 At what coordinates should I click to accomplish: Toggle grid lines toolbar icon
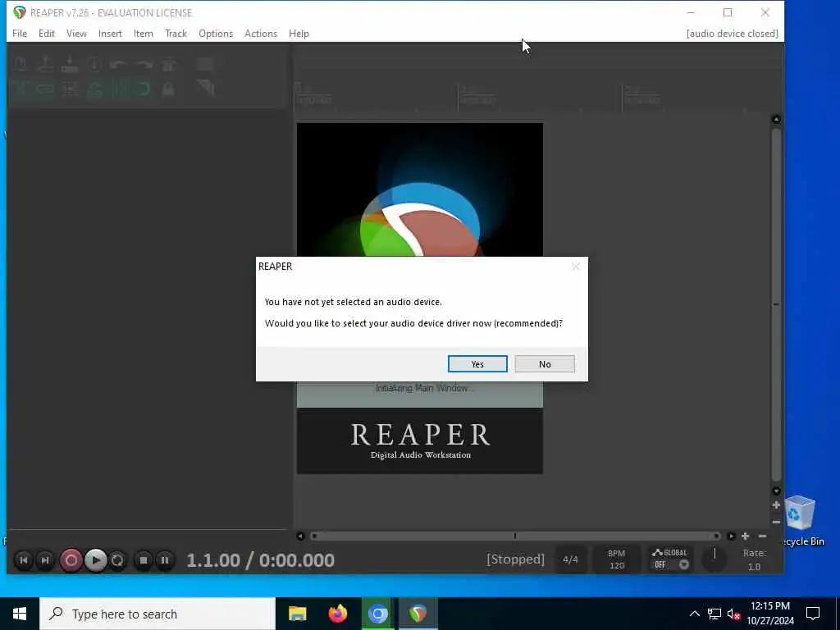pyautogui.click(x=119, y=89)
